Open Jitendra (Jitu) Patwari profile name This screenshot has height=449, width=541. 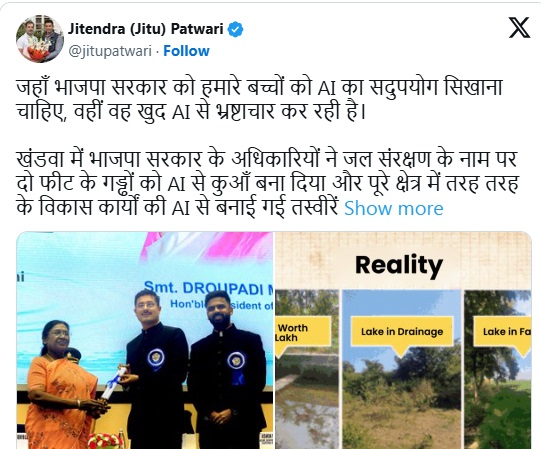click(x=146, y=29)
